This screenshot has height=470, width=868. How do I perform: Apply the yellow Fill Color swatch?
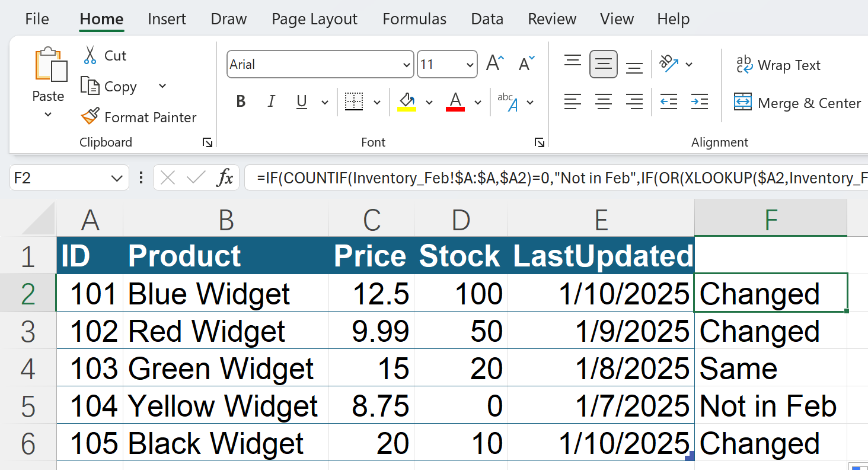point(407,102)
